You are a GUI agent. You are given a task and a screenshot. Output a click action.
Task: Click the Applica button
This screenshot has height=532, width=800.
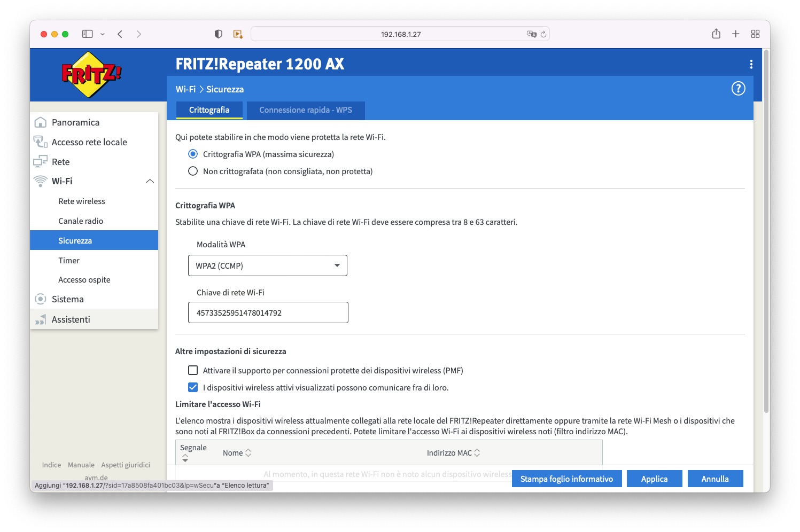[655, 479]
